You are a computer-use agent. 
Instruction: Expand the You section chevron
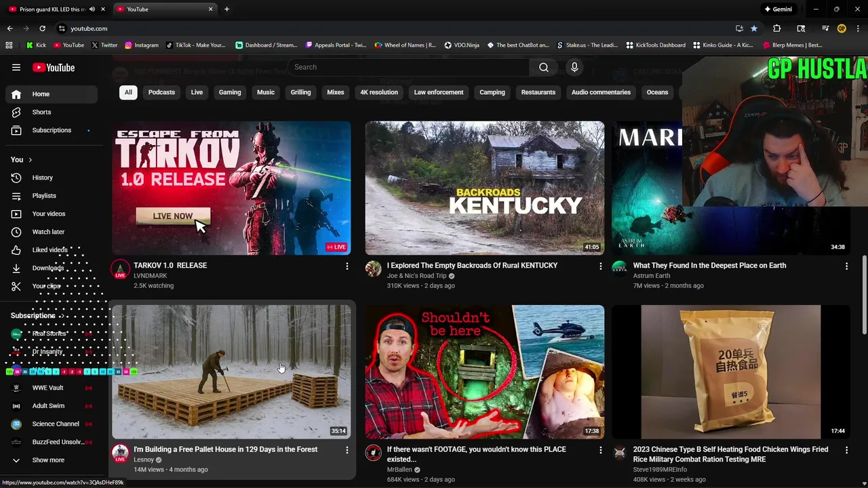pyautogui.click(x=30, y=160)
